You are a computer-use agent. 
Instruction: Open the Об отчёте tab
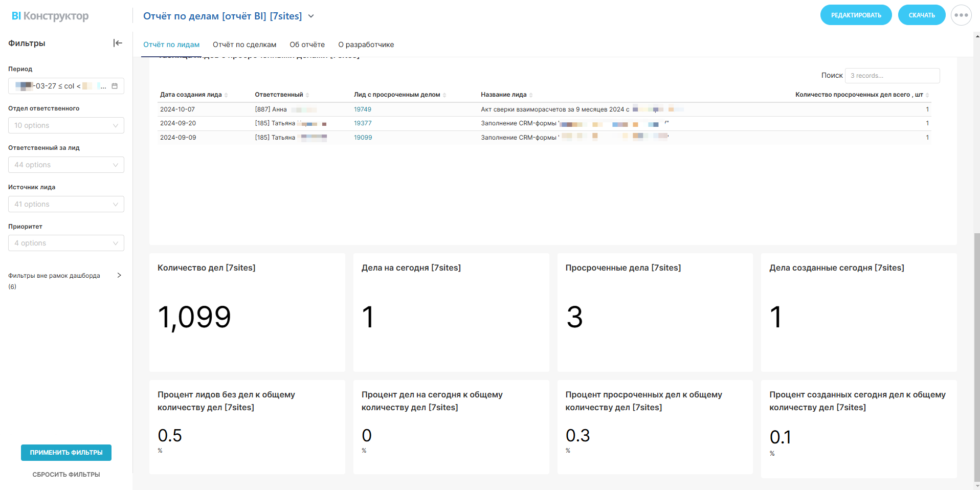pos(307,44)
